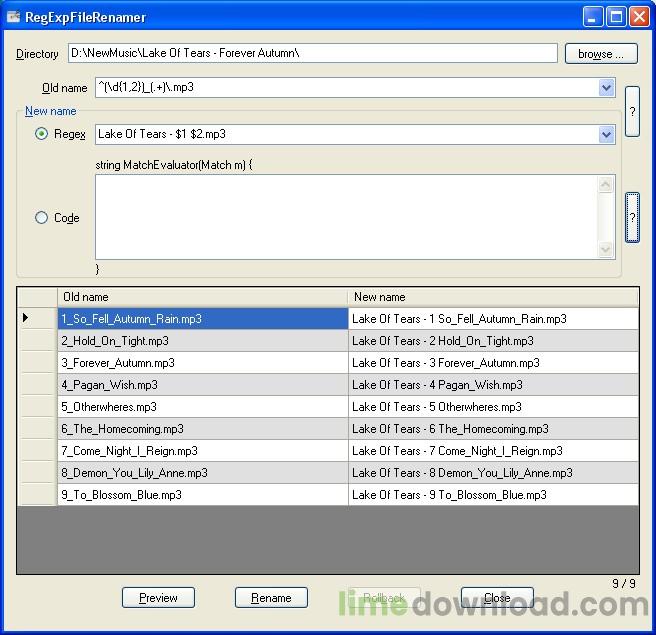Select the Regex radio button

[42, 134]
